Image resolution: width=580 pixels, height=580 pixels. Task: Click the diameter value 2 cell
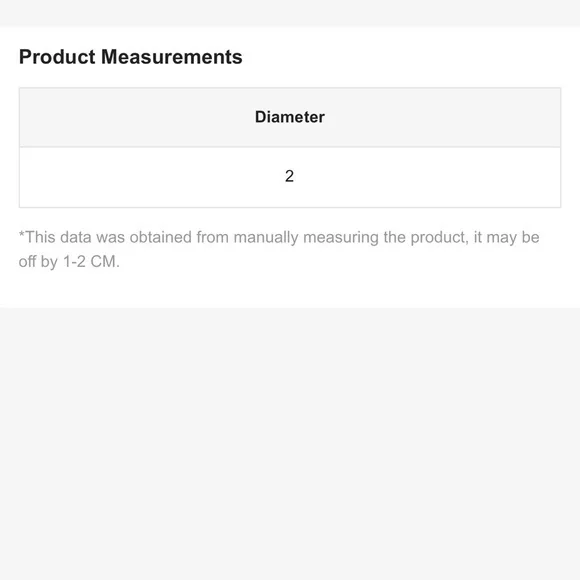pyautogui.click(x=290, y=176)
